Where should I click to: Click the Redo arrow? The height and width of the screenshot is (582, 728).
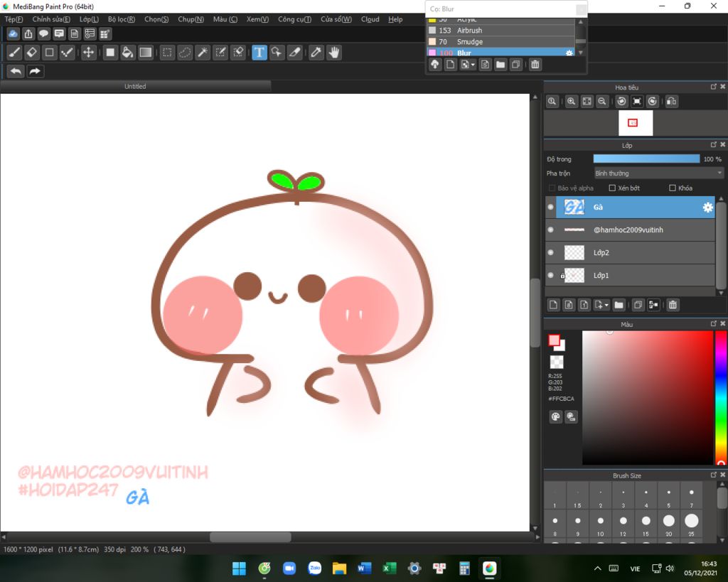click(x=35, y=71)
